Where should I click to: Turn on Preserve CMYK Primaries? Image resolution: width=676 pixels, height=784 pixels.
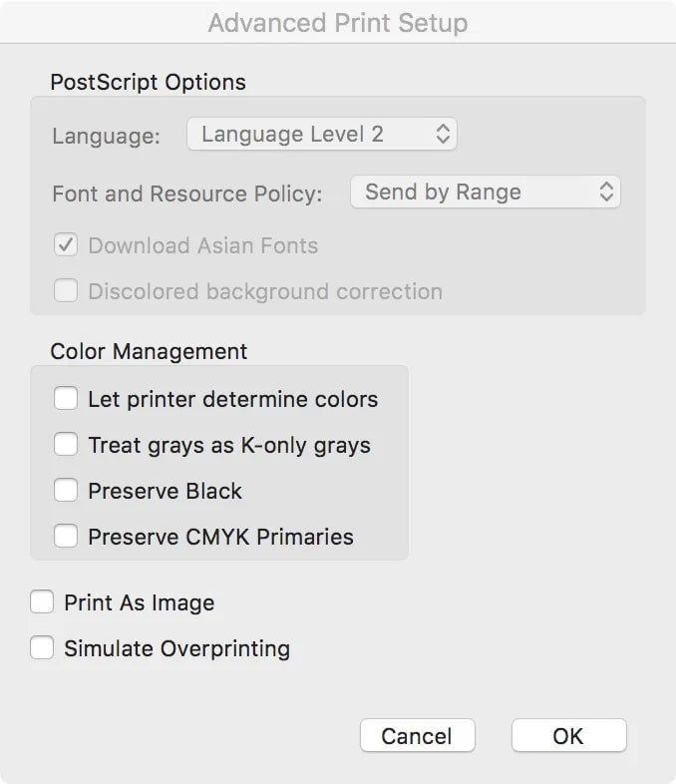(x=66, y=537)
